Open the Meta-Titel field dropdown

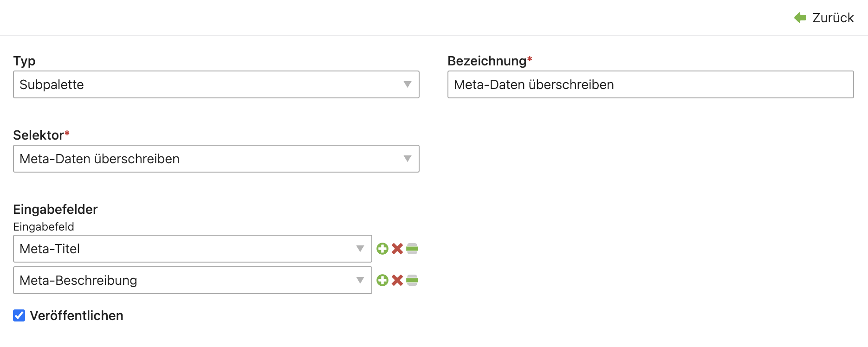tap(186, 249)
